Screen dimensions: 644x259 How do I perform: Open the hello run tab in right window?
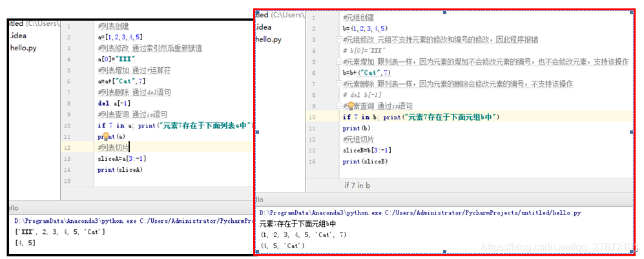point(260,200)
